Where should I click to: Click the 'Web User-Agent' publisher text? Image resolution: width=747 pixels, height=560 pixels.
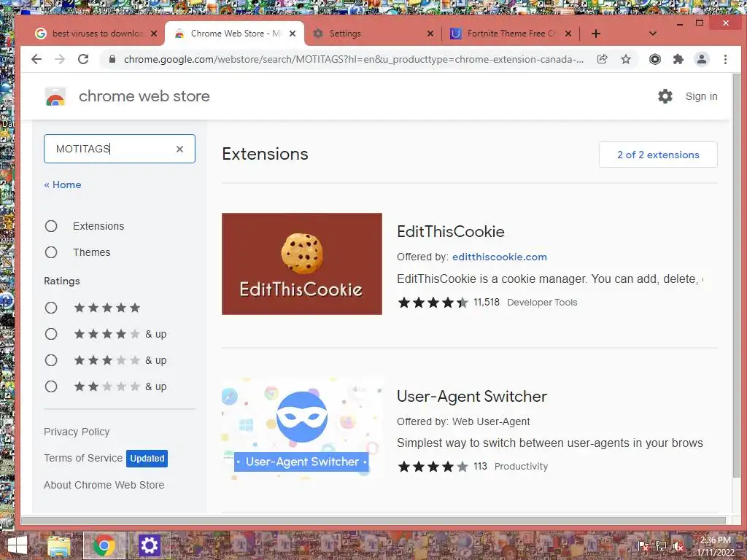[x=491, y=421]
